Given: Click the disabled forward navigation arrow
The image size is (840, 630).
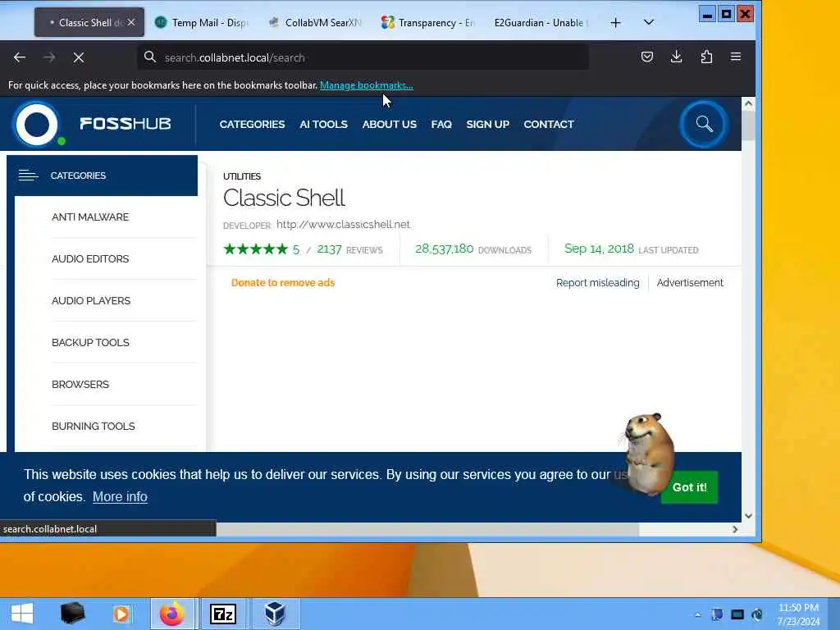Looking at the screenshot, I should [49, 57].
